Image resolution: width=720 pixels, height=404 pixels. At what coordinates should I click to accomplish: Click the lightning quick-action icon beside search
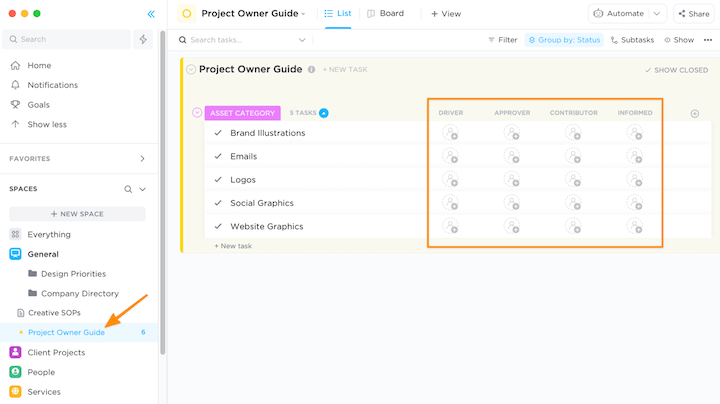(x=144, y=39)
